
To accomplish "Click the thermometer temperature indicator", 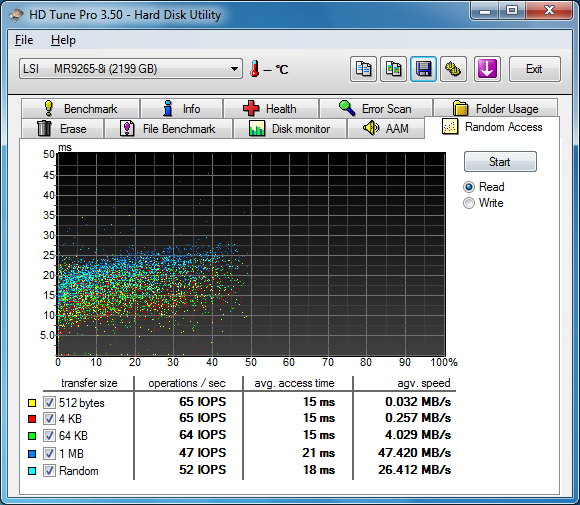I will (254, 69).
